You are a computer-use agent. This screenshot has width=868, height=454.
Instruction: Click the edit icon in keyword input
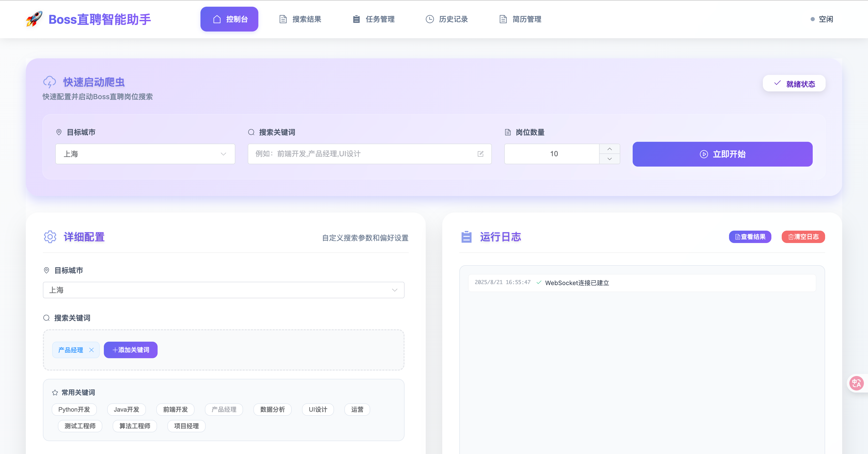pos(481,154)
